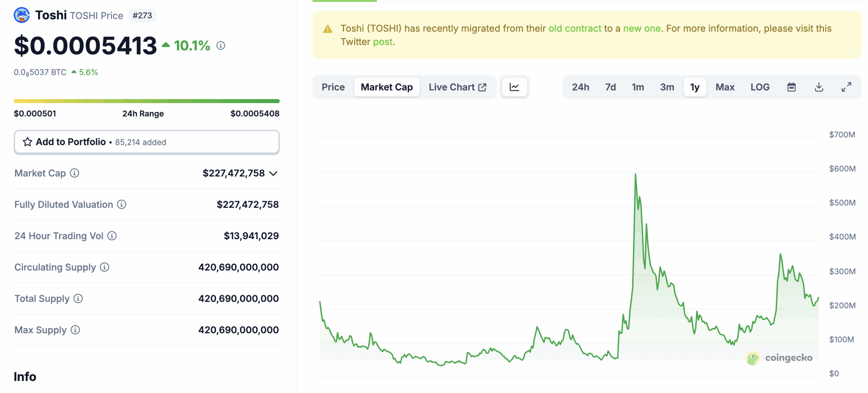Viewport: 868px width, 393px height.
Task: Download chart data icon
Action: pos(818,87)
